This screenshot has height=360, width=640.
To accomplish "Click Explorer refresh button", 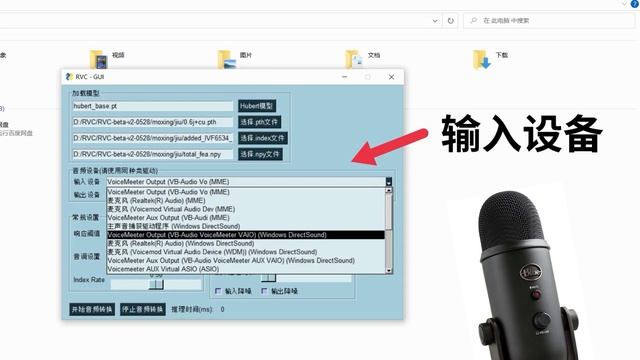I will tap(451, 20).
